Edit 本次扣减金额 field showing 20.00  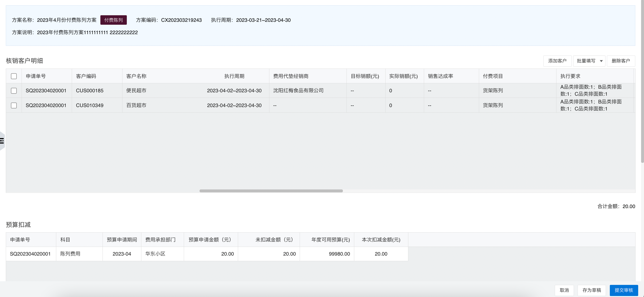[x=381, y=254]
